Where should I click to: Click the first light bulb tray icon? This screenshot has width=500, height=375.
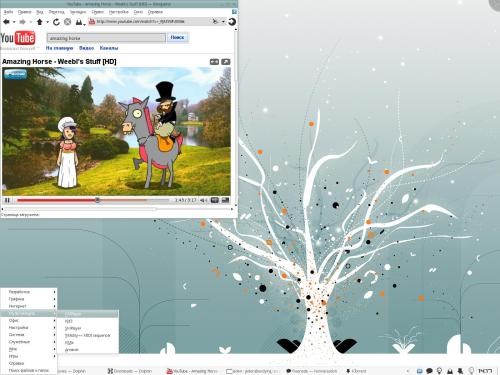click(x=439, y=371)
